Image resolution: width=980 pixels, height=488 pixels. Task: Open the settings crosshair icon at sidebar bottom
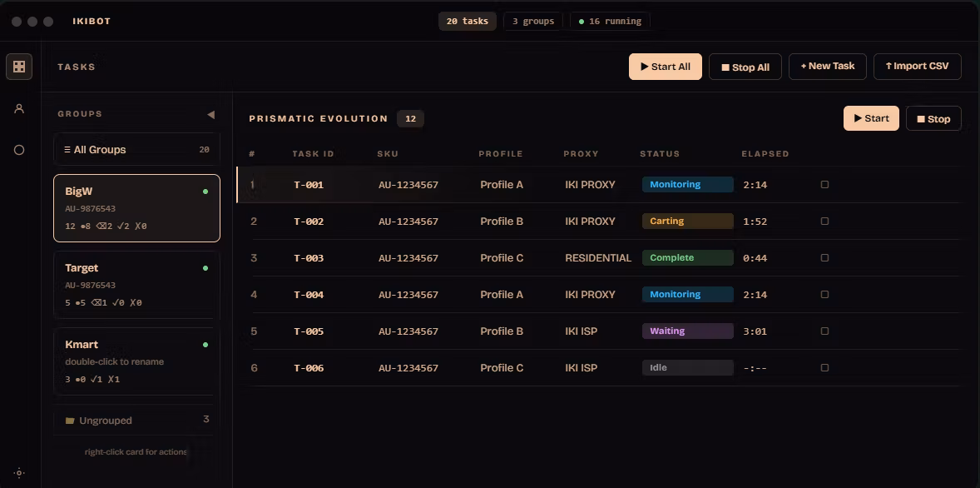pos(19,473)
